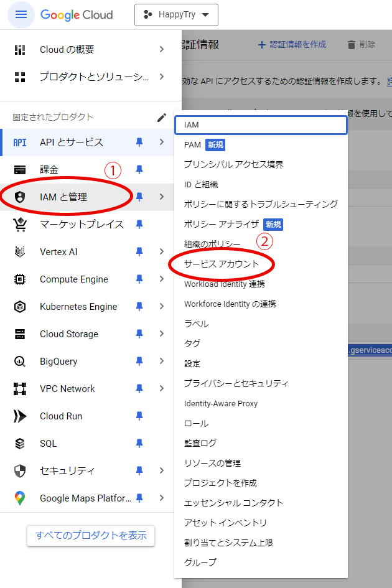Image resolution: width=392 pixels, height=588 pixels.
Task: Click the Compute Engine chip icon
Action: tap(20, 279)
